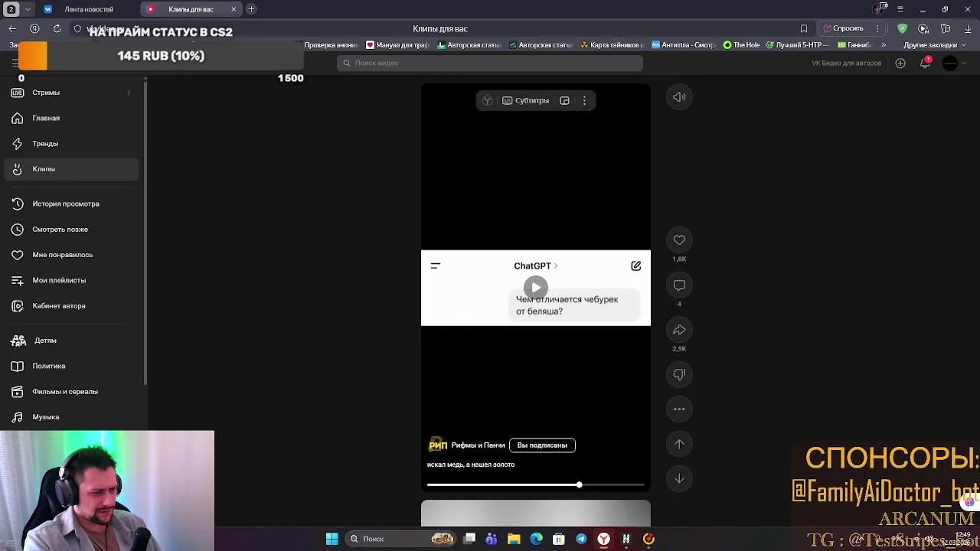Click the Поиск видео search field
Screen dimensions: 980x551
coord(490,63)
